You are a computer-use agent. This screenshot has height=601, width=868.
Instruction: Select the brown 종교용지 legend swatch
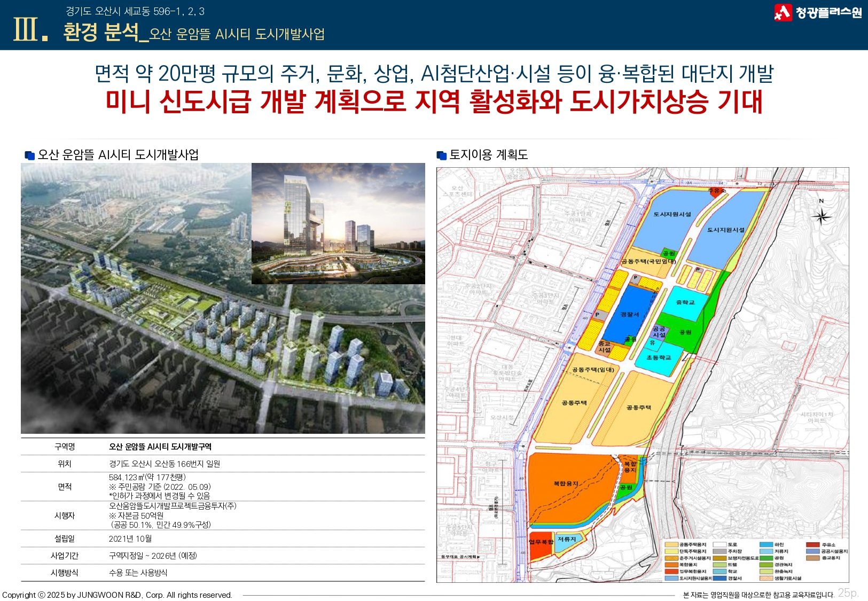tap(813, 558)
